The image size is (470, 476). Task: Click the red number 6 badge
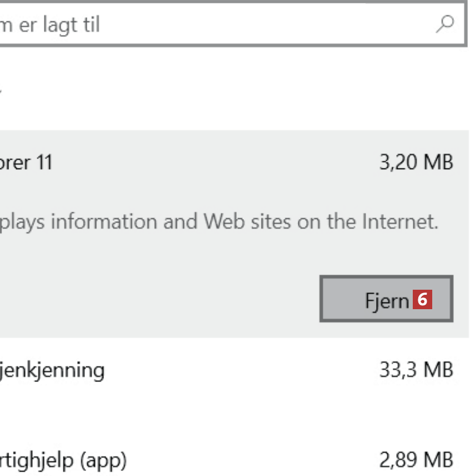tap(422, 300)
